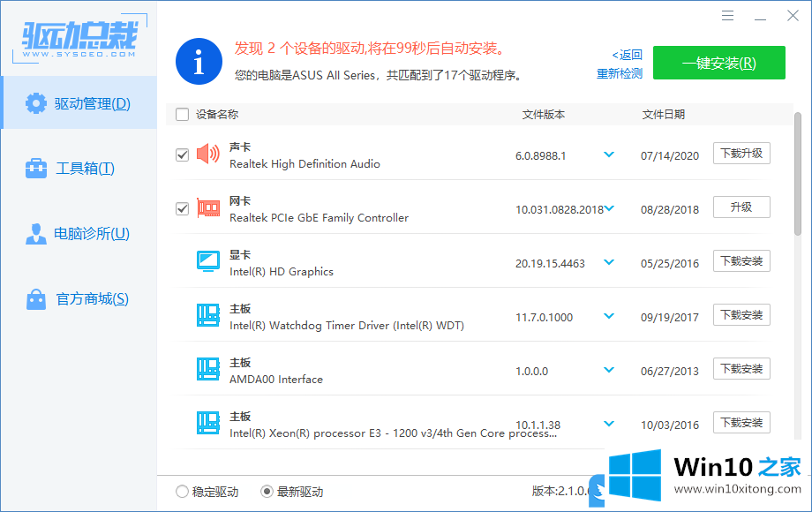The width and height of the screenshot is (812, 512).
Task: Open the 驱动管理(D) section
Action: pyautogui.click(x=79, y=103)
